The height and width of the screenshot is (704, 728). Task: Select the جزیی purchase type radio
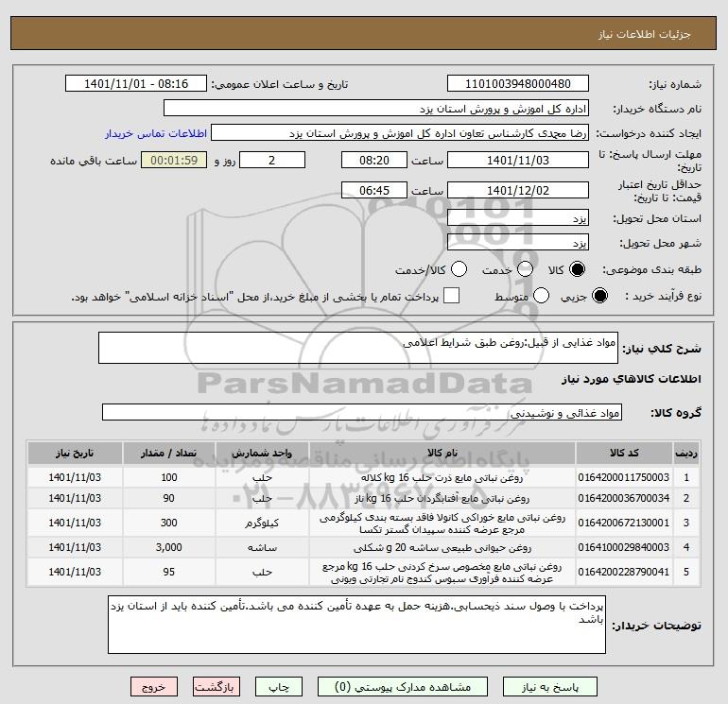click(599, 296)
